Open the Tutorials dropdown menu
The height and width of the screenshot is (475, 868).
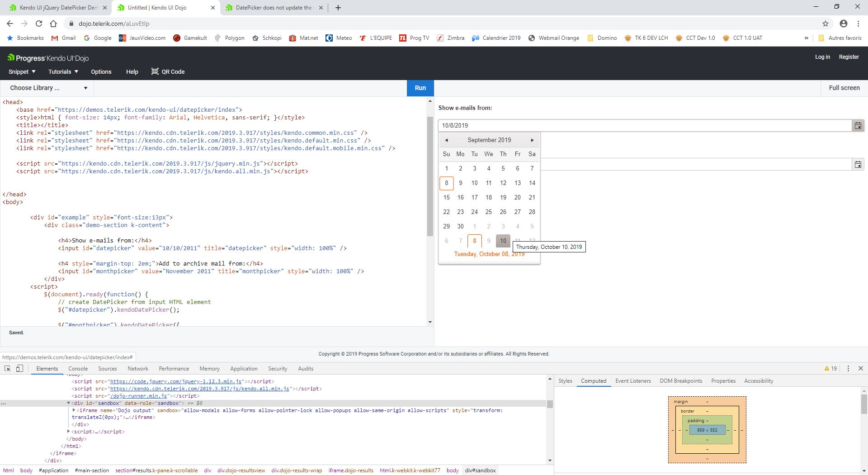[63, 72]
